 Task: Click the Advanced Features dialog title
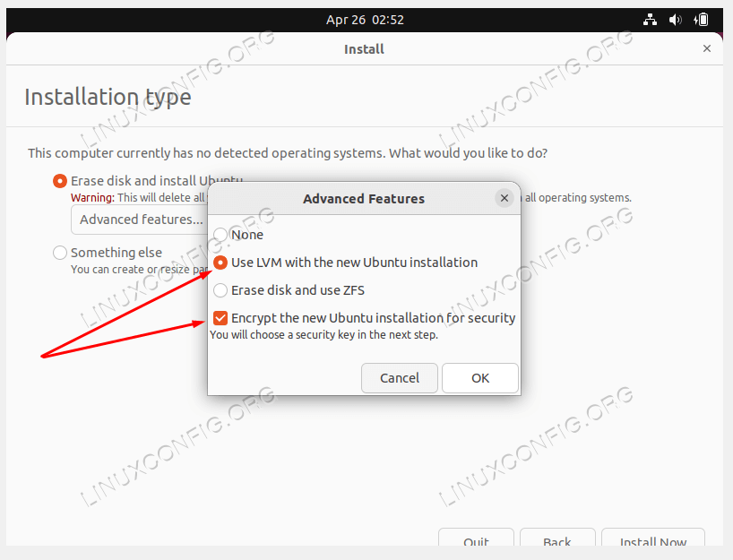click(364, 199)
